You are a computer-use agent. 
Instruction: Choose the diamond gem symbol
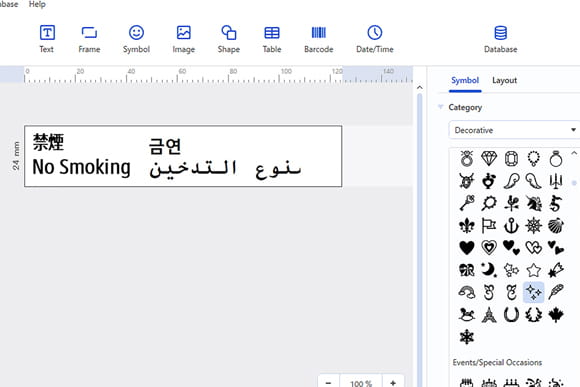(489, 159)
